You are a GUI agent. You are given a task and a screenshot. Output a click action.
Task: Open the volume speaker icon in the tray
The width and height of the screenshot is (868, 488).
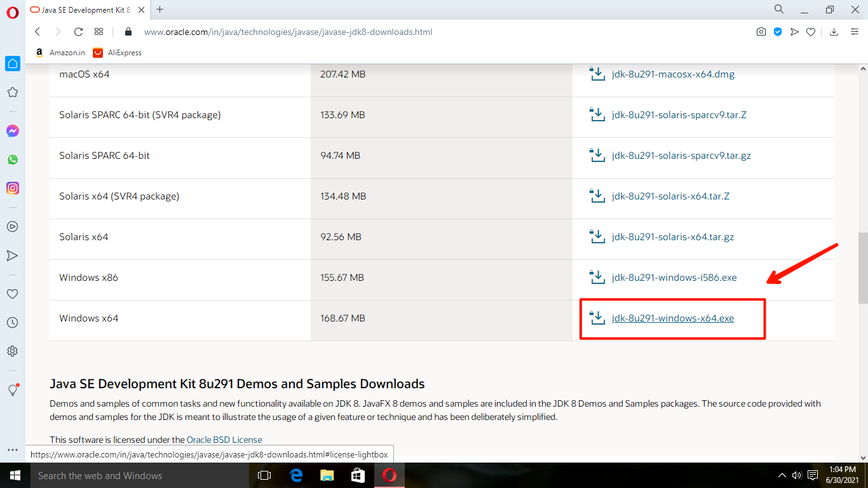pos(797,475)
